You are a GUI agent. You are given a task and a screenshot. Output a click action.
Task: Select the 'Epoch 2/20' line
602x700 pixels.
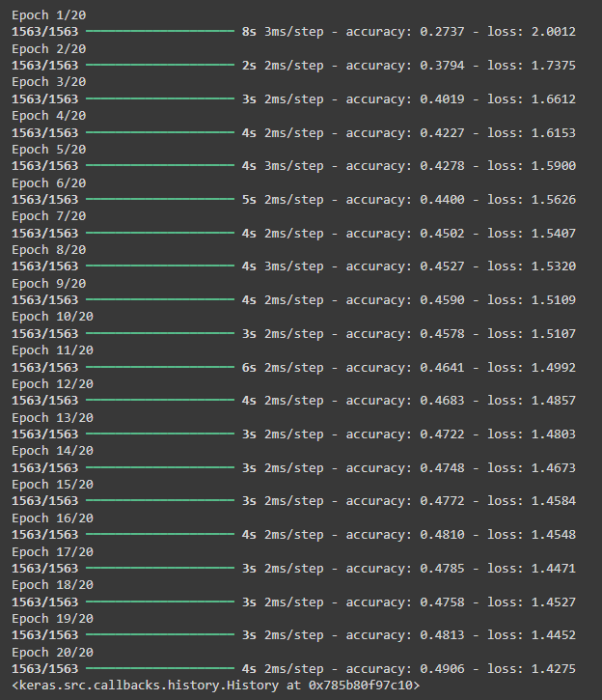pos(48,48)
